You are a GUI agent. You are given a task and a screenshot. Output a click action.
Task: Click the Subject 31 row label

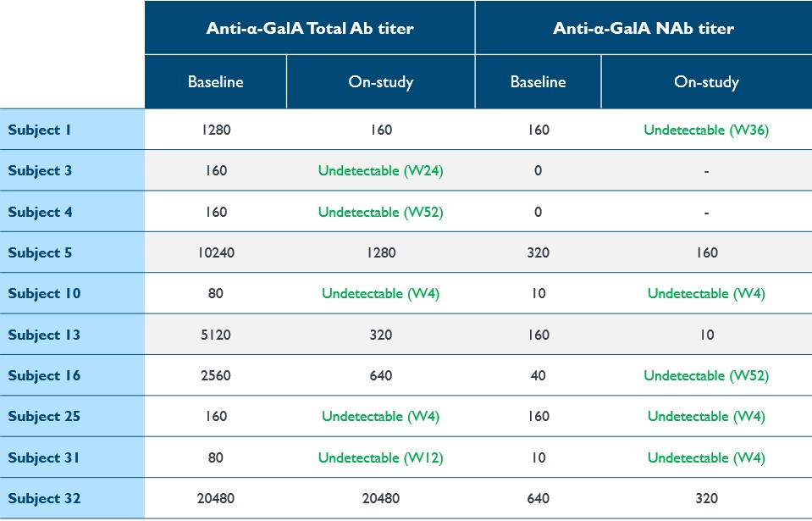click(44, 457)
